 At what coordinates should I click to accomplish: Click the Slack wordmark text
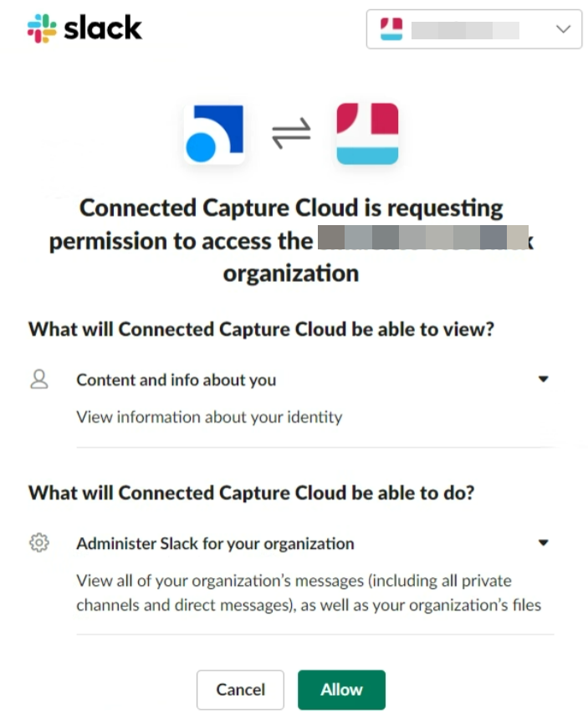tap(102, 28)
